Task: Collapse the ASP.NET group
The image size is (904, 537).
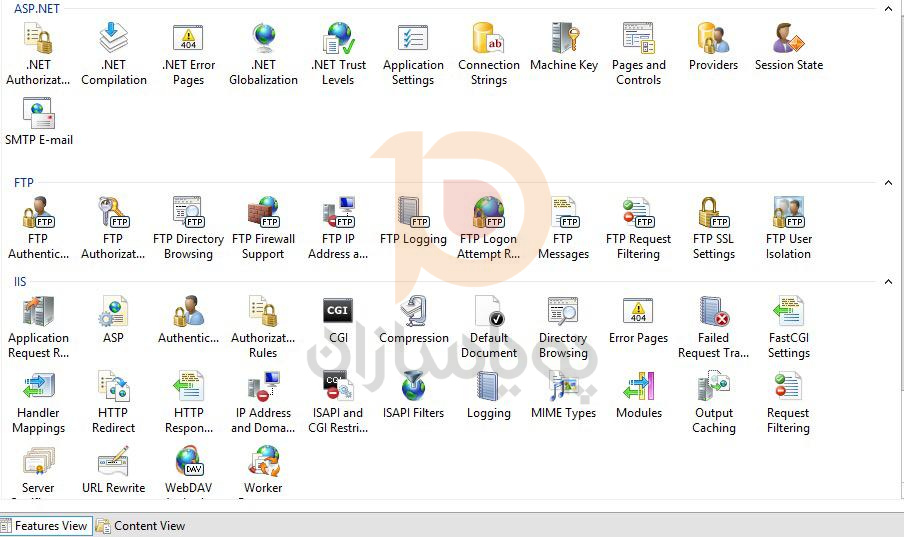Action: [x=888, y=9]
